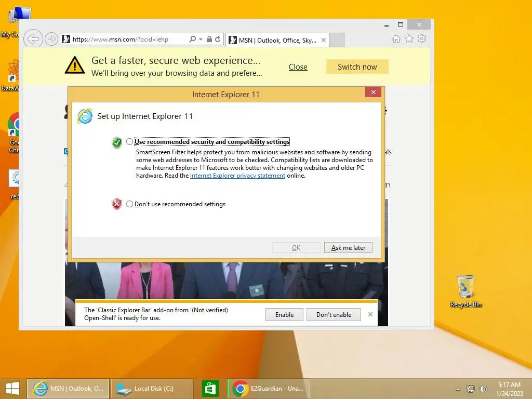This screenshot has width=532, height=399.
Task: Click the volume speaker tray icon
Action: (483, 389)
